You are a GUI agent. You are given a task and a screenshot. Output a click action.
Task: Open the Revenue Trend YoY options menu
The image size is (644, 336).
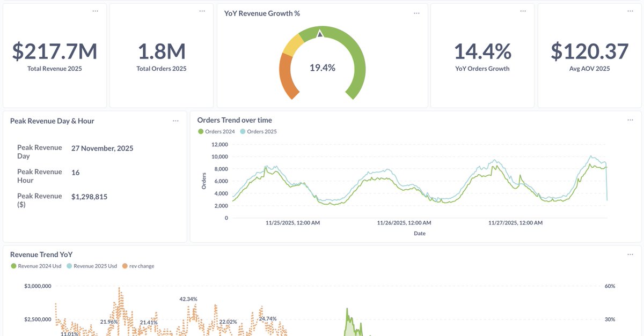click(x=630, y=253)
